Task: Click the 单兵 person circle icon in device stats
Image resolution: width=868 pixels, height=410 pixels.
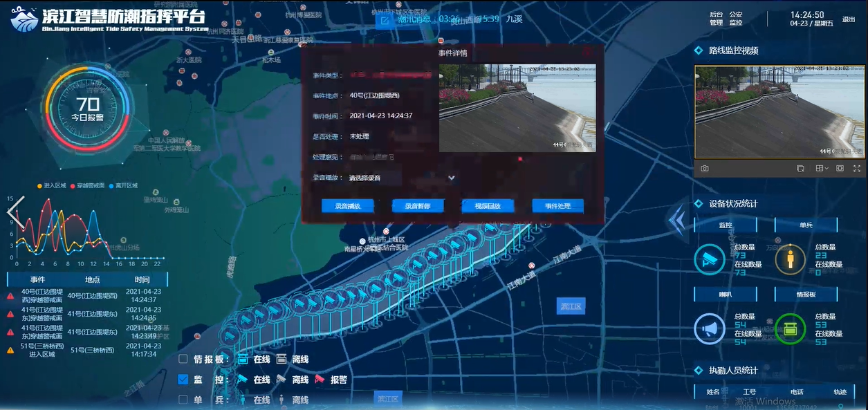Action: [x=790, y=260]
